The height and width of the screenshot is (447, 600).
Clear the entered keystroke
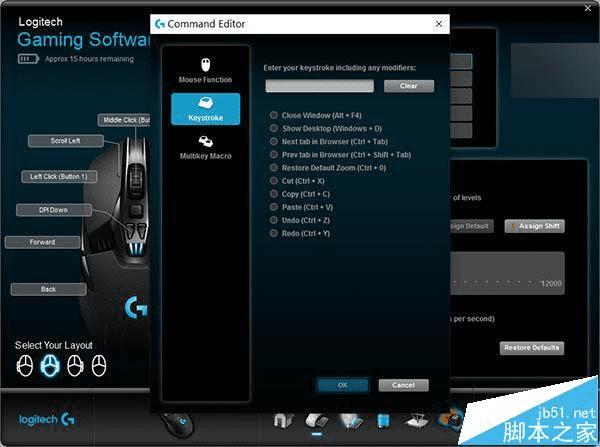pyautogui.click(x=409, y=86)
